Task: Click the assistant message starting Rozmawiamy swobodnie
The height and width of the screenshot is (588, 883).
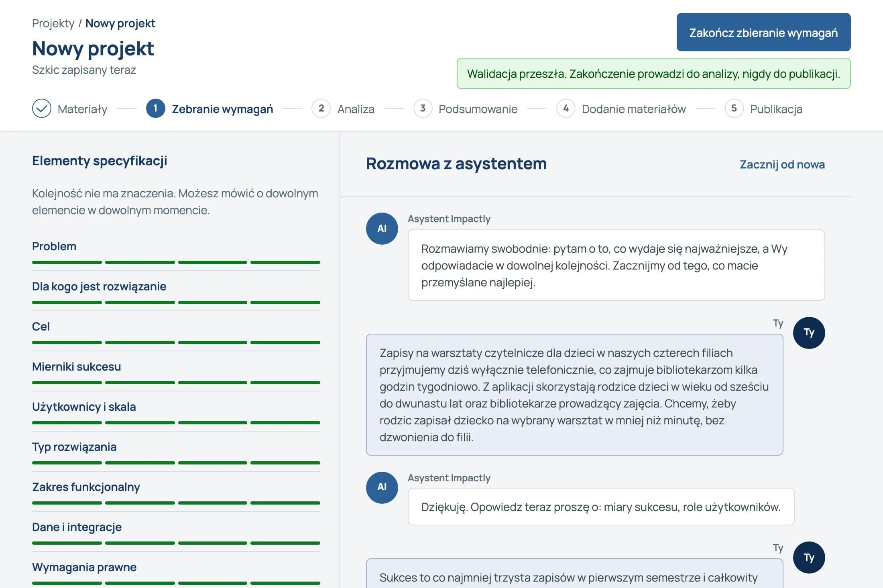Action: pyautogui.click(x=616, y=265)
